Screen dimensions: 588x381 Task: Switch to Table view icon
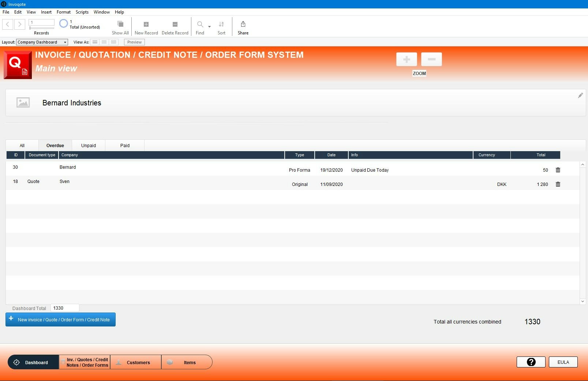(114, 42)
